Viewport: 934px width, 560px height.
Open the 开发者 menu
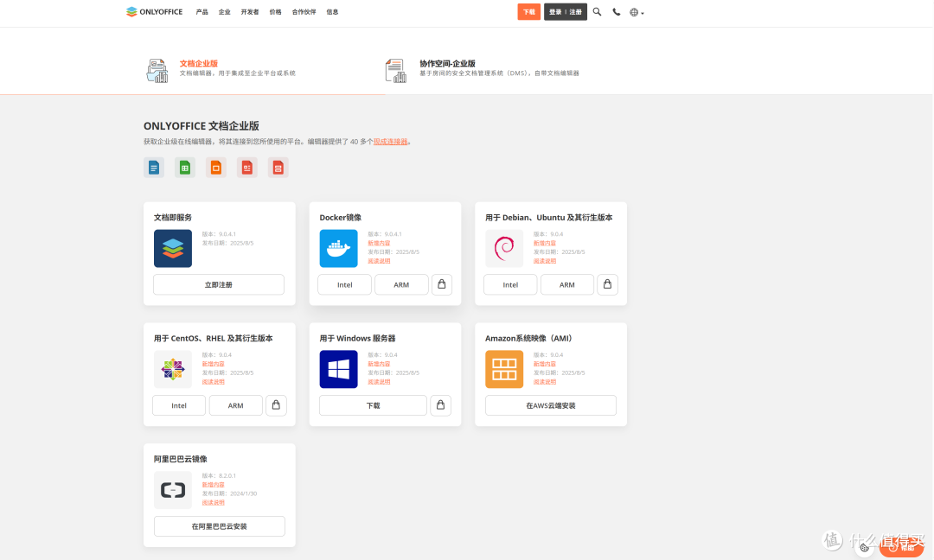pyautogui.click(x=250, y=12)
